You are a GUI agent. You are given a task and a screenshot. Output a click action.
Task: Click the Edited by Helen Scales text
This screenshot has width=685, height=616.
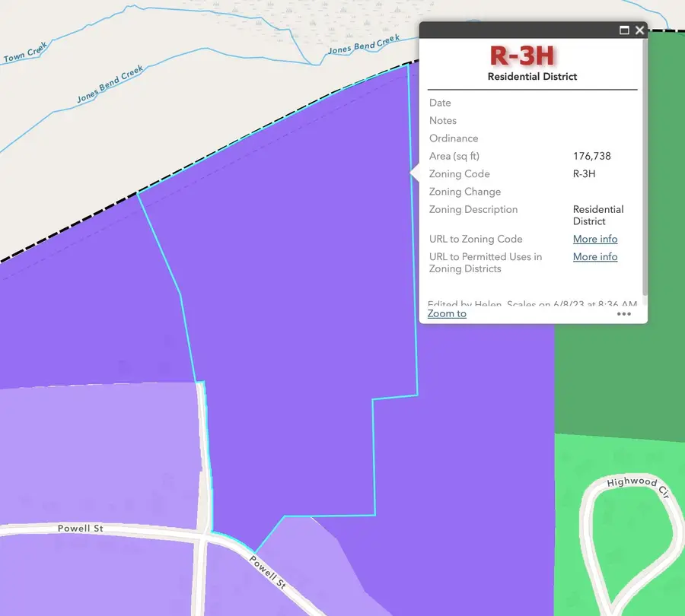(533, 304)
